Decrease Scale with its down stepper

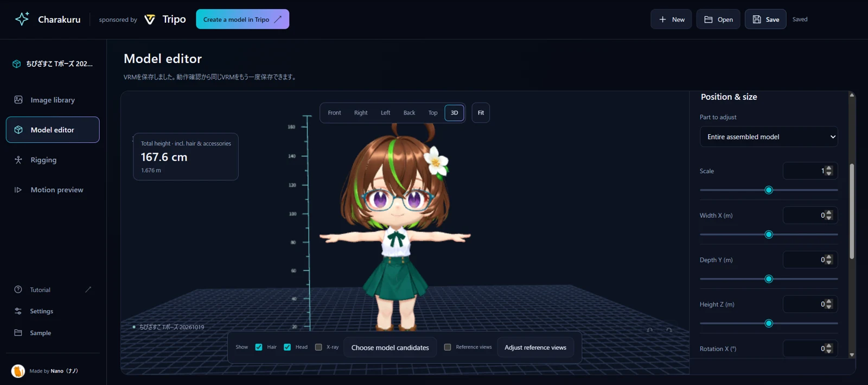828,173
